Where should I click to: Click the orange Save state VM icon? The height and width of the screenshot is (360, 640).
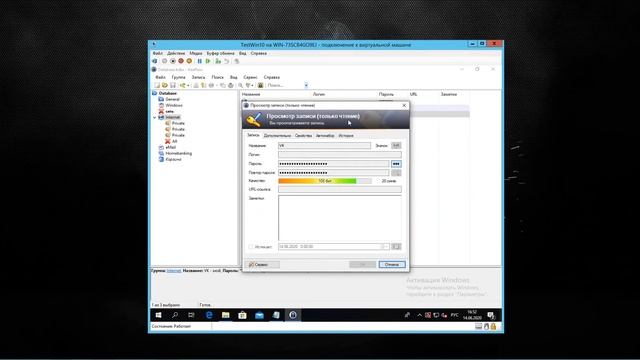tap(189, 61)
